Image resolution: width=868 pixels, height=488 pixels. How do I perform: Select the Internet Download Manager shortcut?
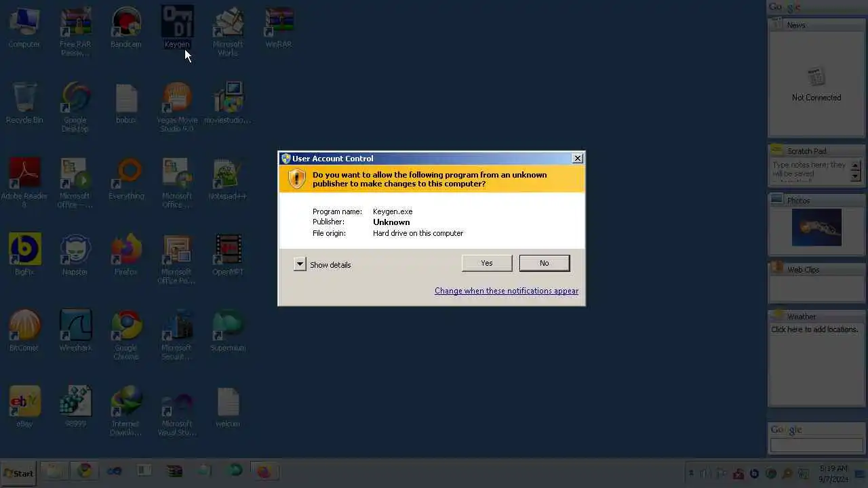click(126, 411)
